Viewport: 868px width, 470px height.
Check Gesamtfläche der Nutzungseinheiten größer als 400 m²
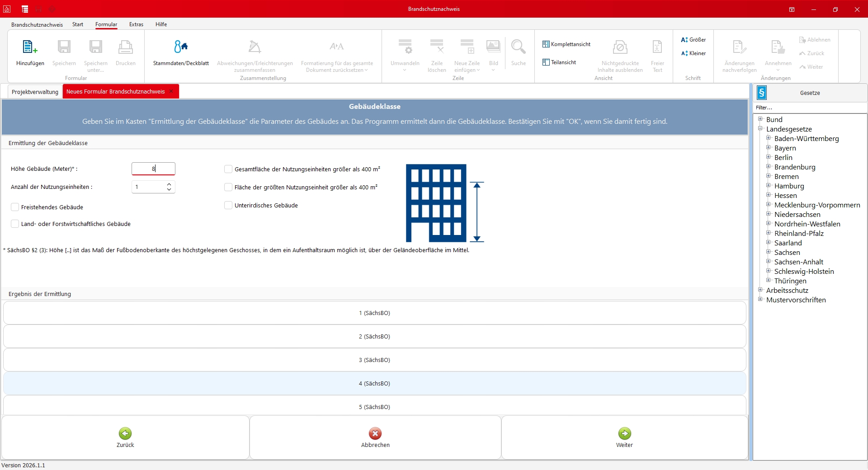[x=228, y=169]
